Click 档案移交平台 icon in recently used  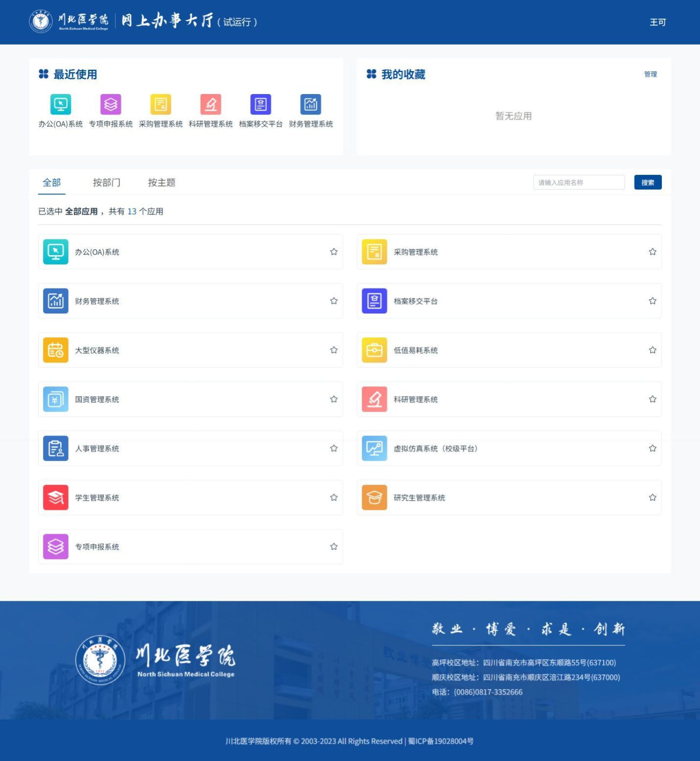pos(260,104)
